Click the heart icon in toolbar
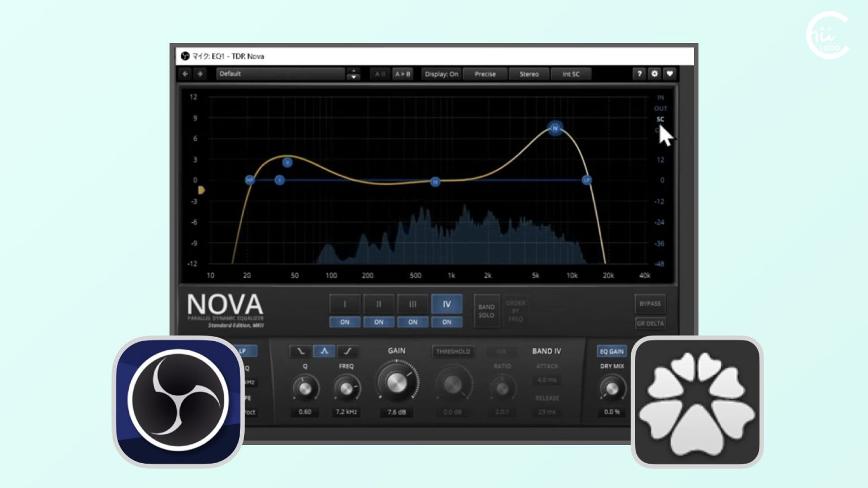The height and width of the screenshot is (488, 868). click(x=670, y=74)
